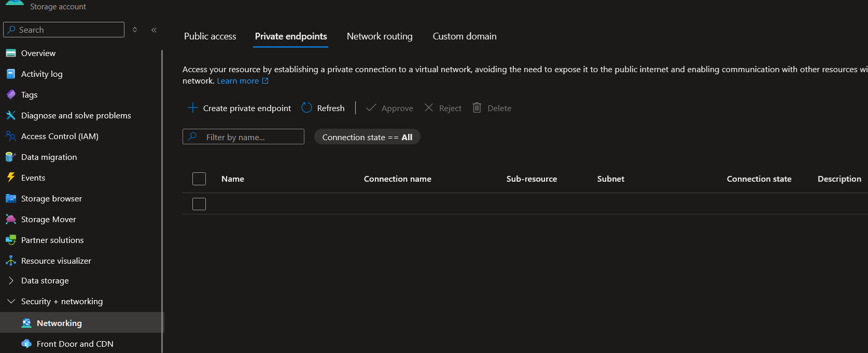Click the Activity log icon
The image size is (868, 353).
[x=11, y=74]
